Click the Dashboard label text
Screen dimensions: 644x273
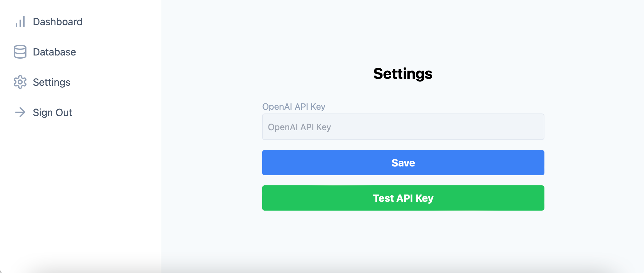pos(57,22)
